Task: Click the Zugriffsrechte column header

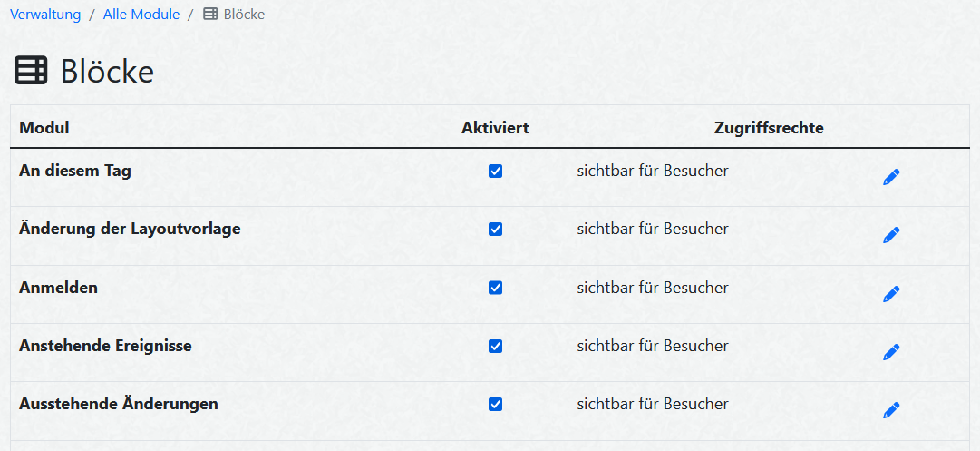Action: point(769,128)
